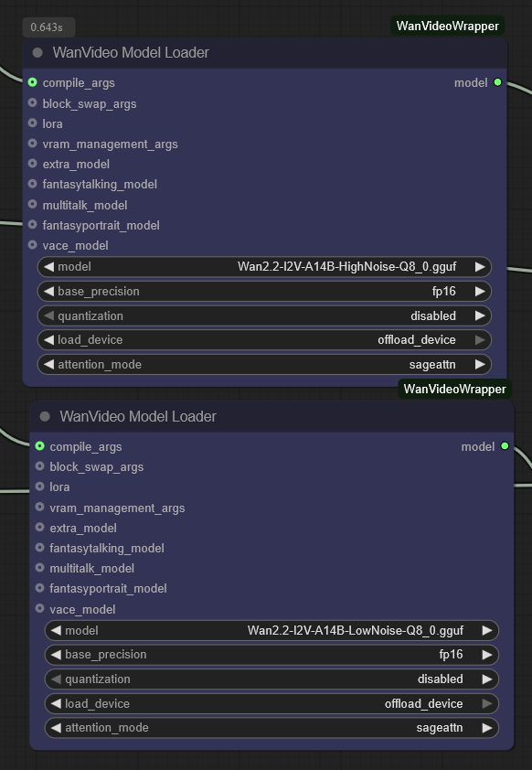Image resolution: width=532 pixels, height=770 pixels.
Task: Open HighNoise model file dropdown
Action: coord(264,267)
